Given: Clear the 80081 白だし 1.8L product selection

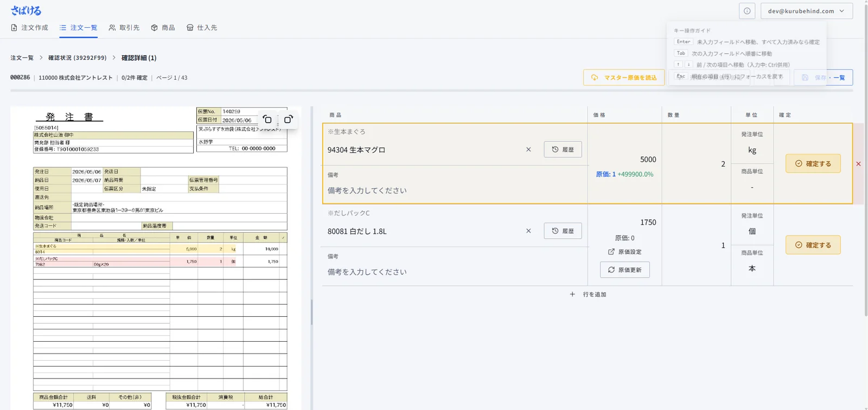Looking at the screenshot, I should [x=528, y=231].
